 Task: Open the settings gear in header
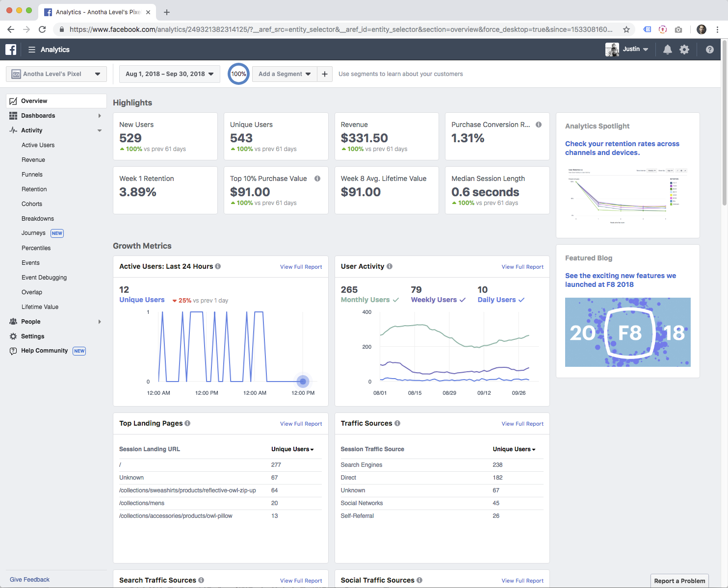point(684,50)
